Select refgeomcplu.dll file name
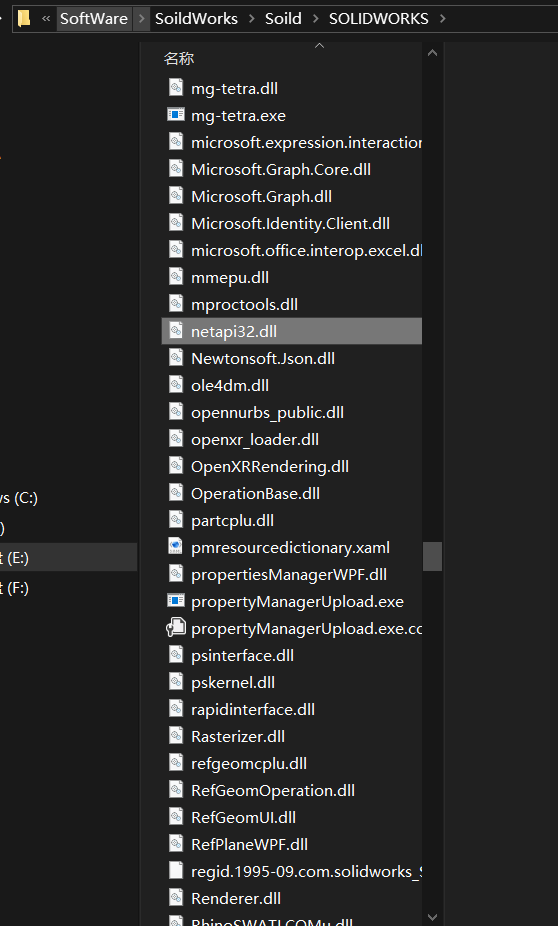 [x=249, y=764]
